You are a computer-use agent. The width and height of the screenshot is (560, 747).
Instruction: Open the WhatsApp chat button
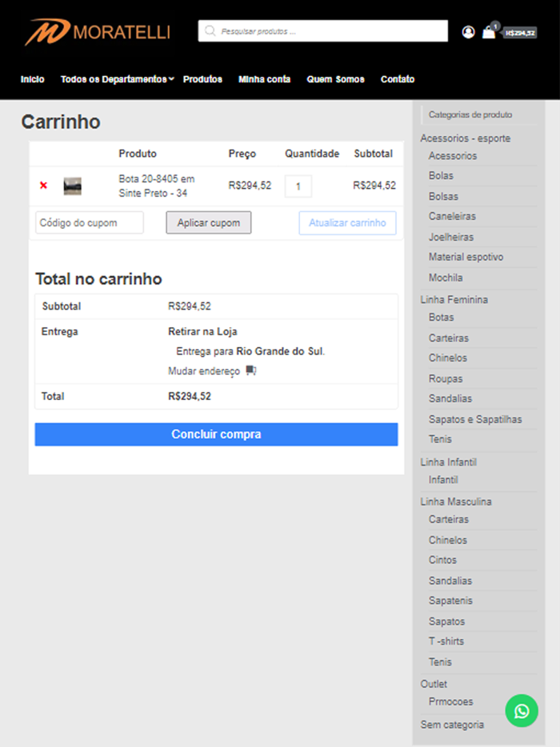[x=522, y=711]
